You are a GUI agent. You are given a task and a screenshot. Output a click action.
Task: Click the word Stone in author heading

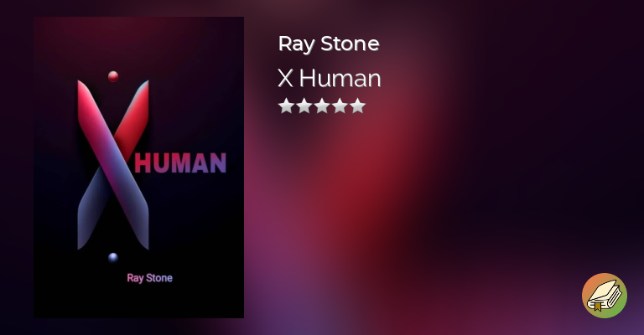(350, 43)
